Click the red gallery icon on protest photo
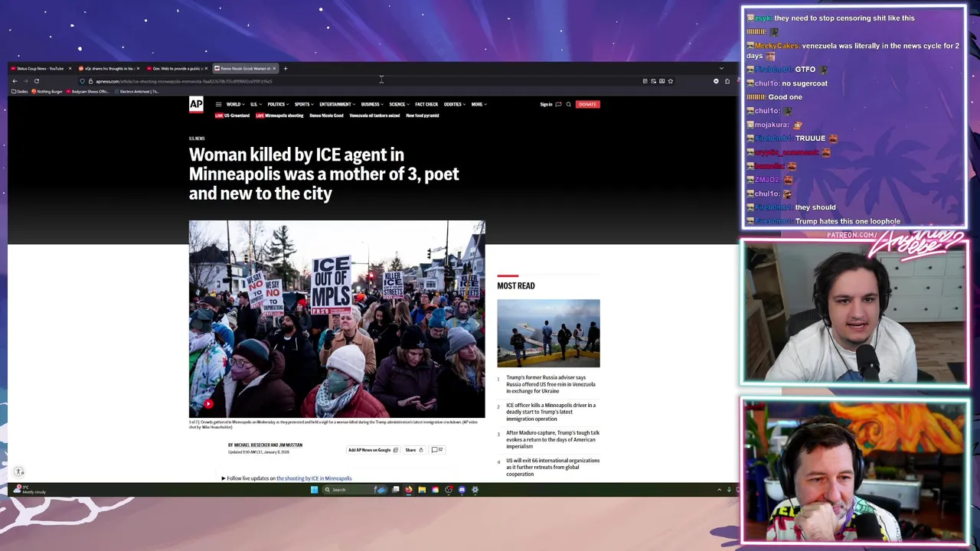This screenshot has height=551, width=980. [207, 403]
